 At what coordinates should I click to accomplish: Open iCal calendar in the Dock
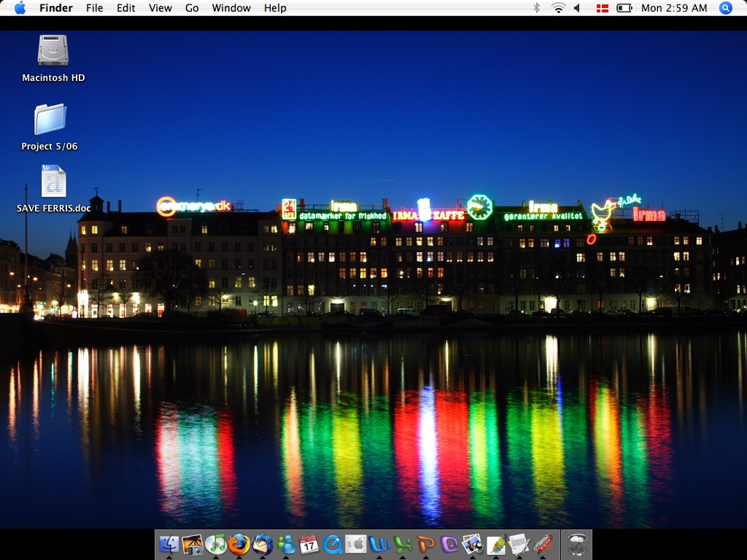click(x=309, y=544)
